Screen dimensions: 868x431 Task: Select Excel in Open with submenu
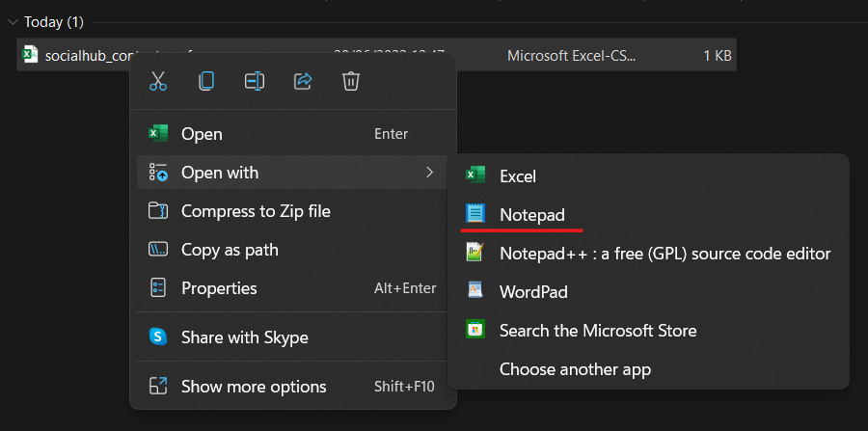point(517,176)
